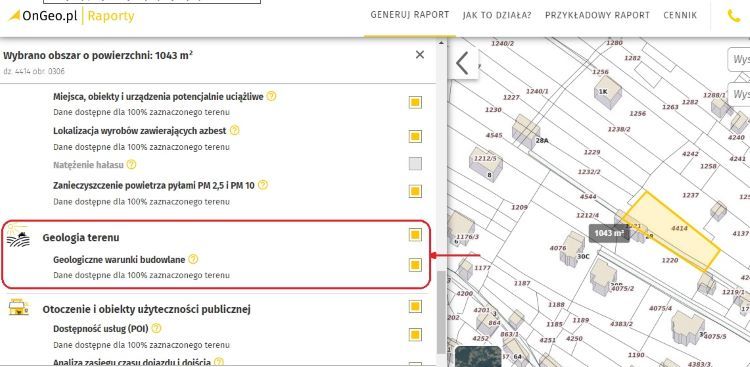Switch to the satellite map thumbnail
Viewport: 750px width, 367px height.
point(477,356)
